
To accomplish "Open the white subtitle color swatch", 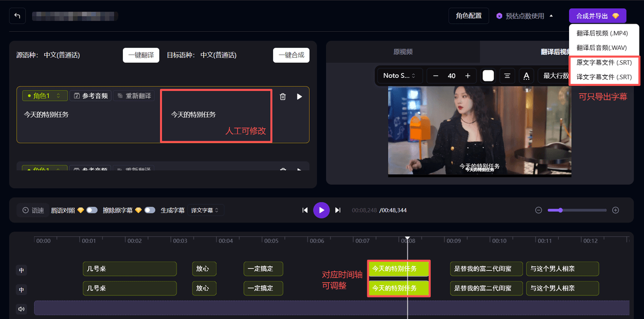I will [x=488, y=76].
